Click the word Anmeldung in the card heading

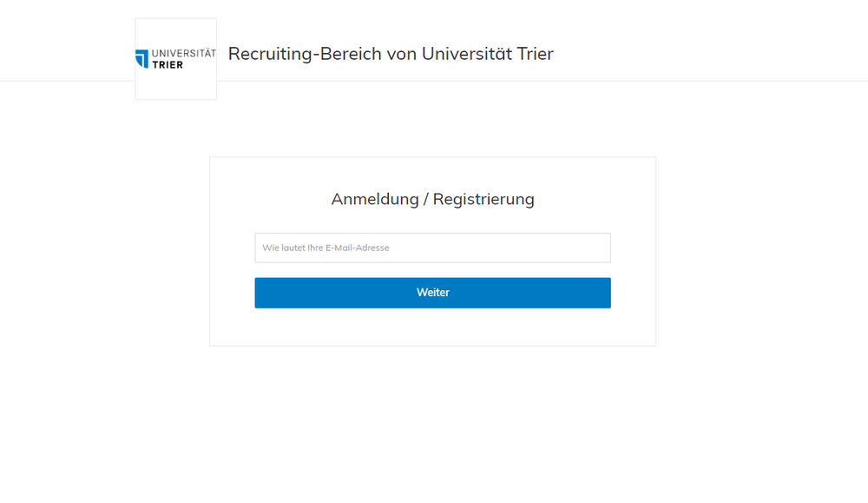coord(374,199)
